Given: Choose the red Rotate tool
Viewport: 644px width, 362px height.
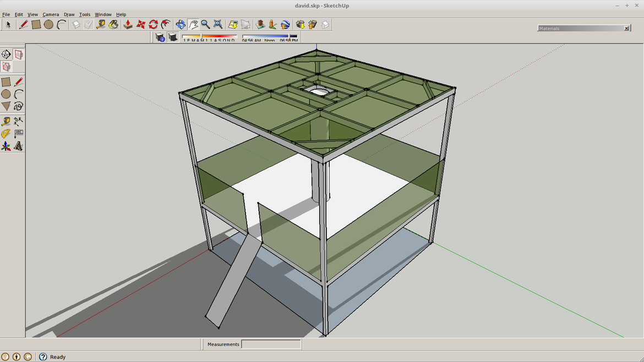Looking at the screenshot, I should [x=153, y=24].
